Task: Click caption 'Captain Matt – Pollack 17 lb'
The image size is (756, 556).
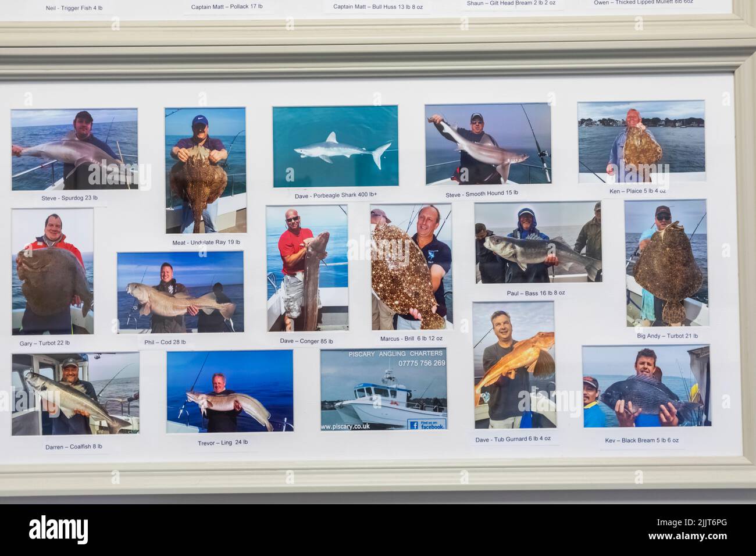Action: [x=227, y=7]
